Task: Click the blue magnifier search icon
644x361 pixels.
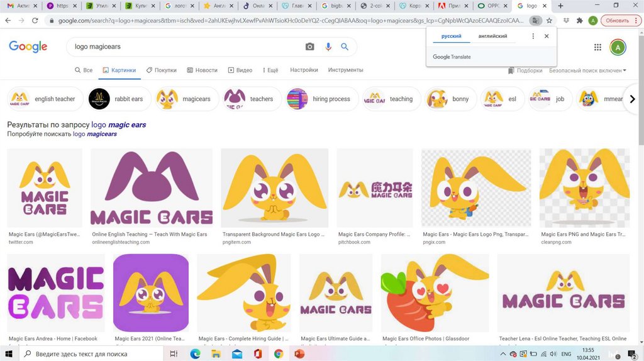Action: 345,47
